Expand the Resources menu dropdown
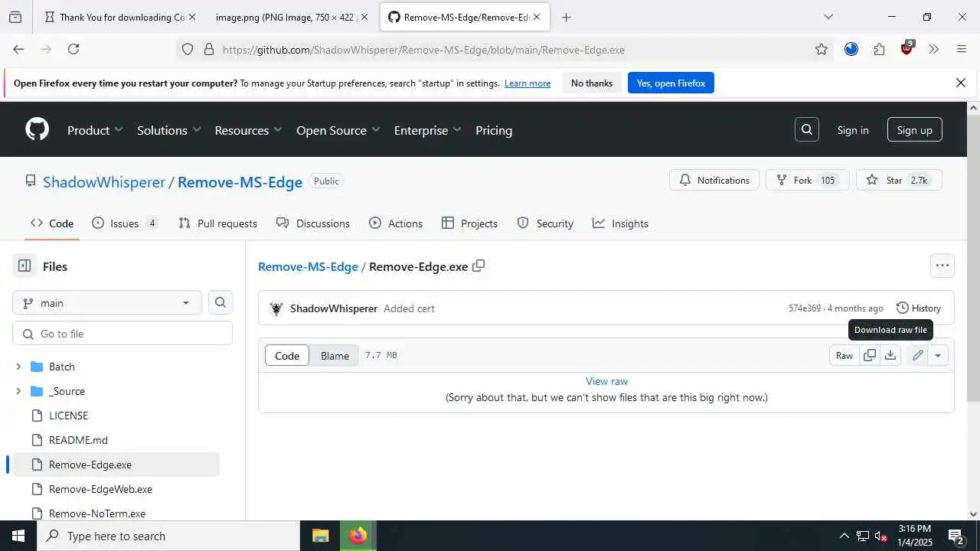The height and width of the screenshot is (551, 980). (x=249, y=130)
